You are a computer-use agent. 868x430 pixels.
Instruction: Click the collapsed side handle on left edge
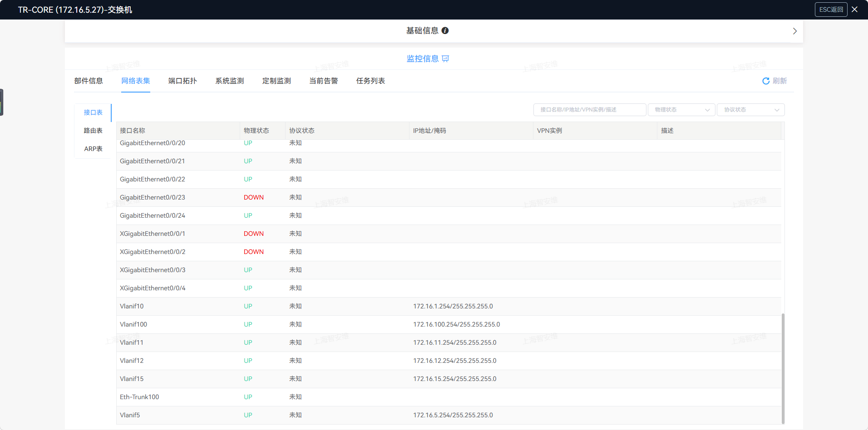click(x=2, y=103)
